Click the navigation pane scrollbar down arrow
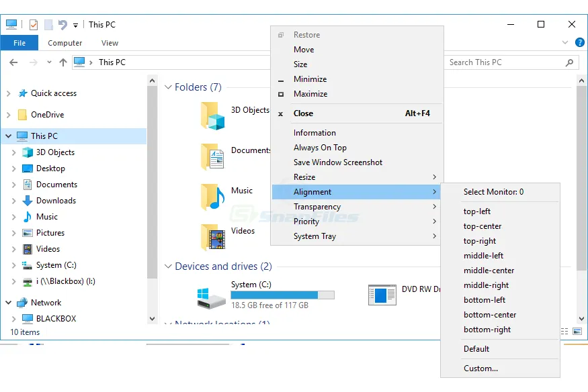The height and width of the screenshot is (392, 588). [x=152, y=319]
